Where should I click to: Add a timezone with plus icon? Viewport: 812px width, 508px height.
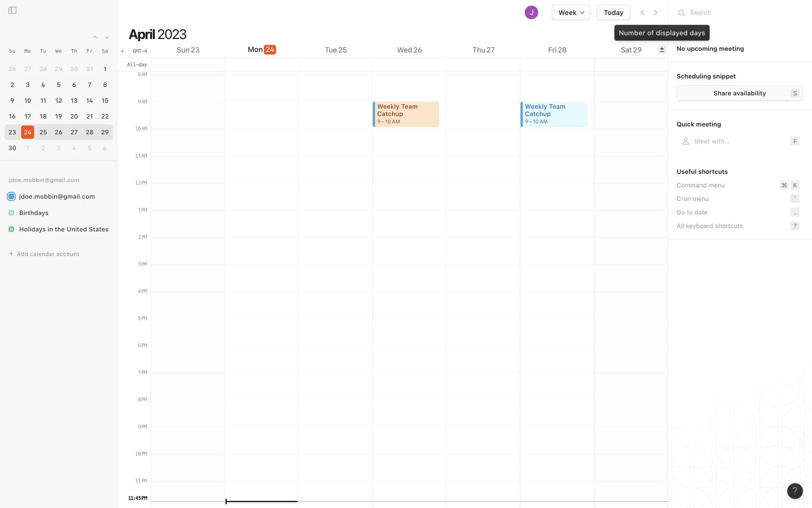pos(122,51)
